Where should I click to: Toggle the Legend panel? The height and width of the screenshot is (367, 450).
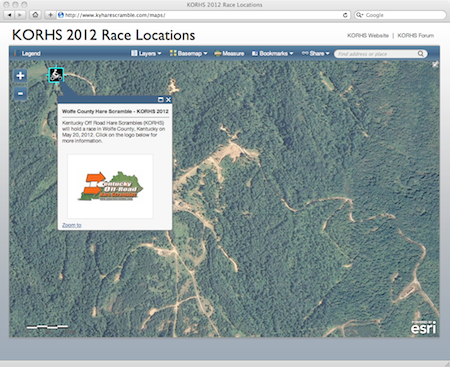(x=27, y=53)
